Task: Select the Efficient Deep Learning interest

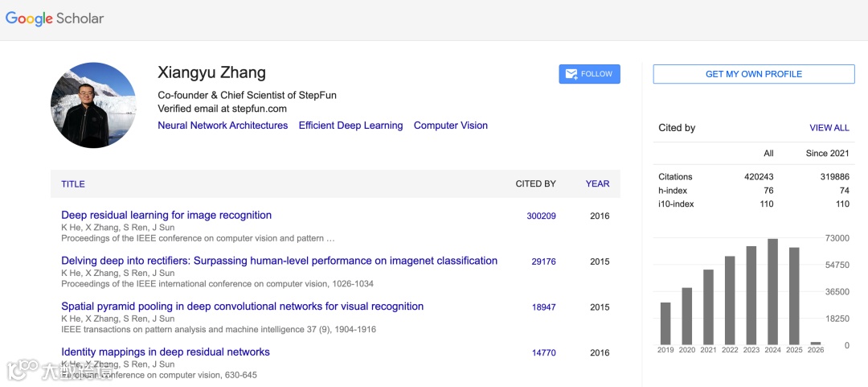Action: click(x=350, y=126)
